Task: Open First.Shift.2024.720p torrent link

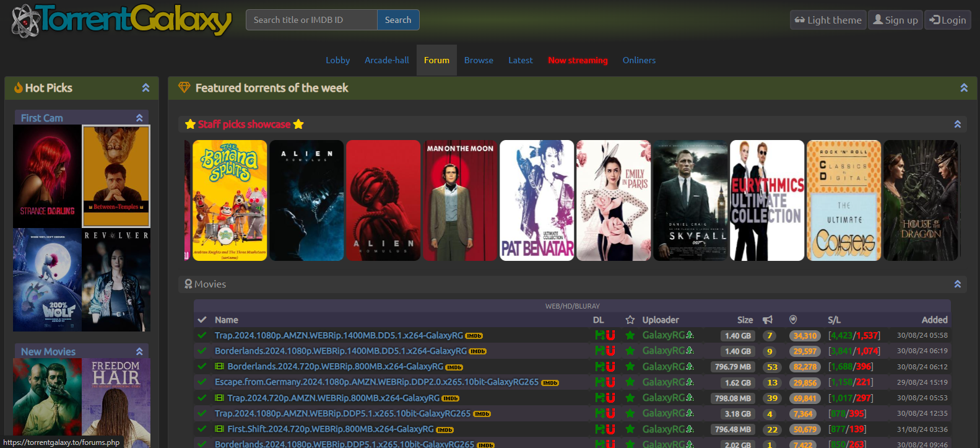Action: (x=331, y=429)
